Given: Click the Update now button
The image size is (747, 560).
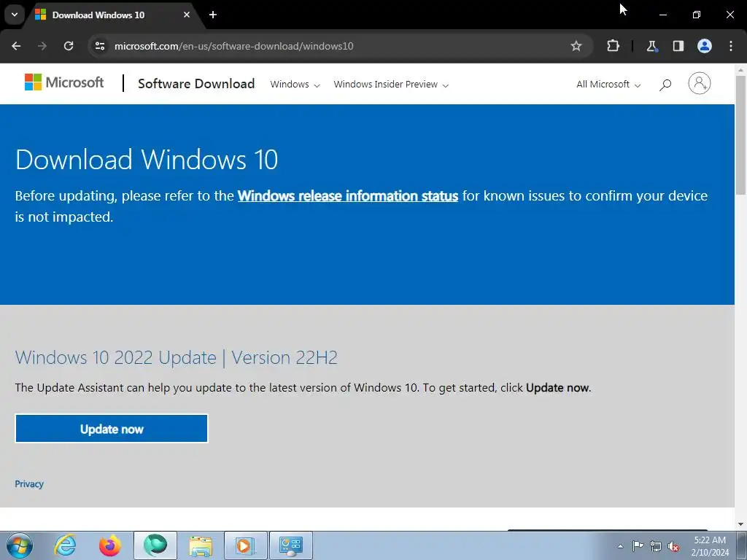Looking at the screenshot, I should pyautogui.click(x=112, y=429).
